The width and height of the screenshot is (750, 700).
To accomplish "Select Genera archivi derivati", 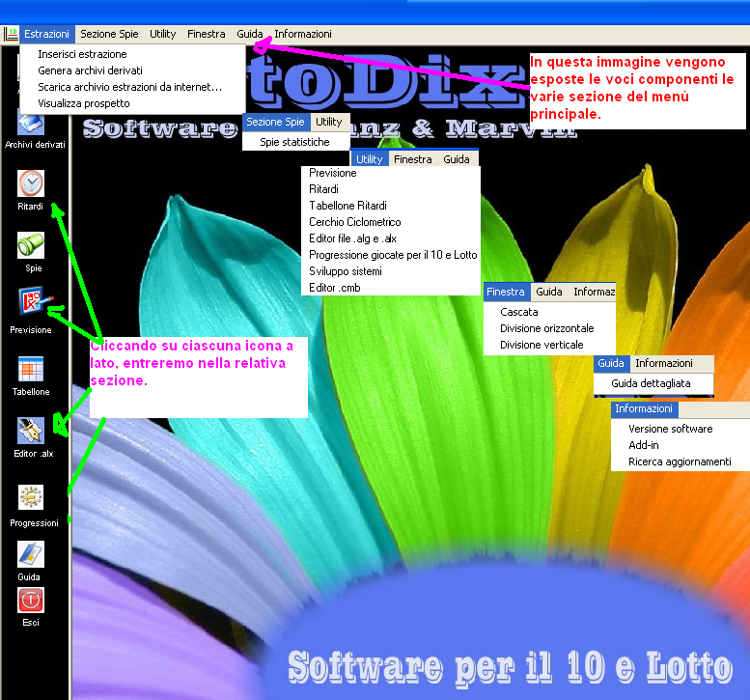I will pyautogui.click(x=90, y=70).
